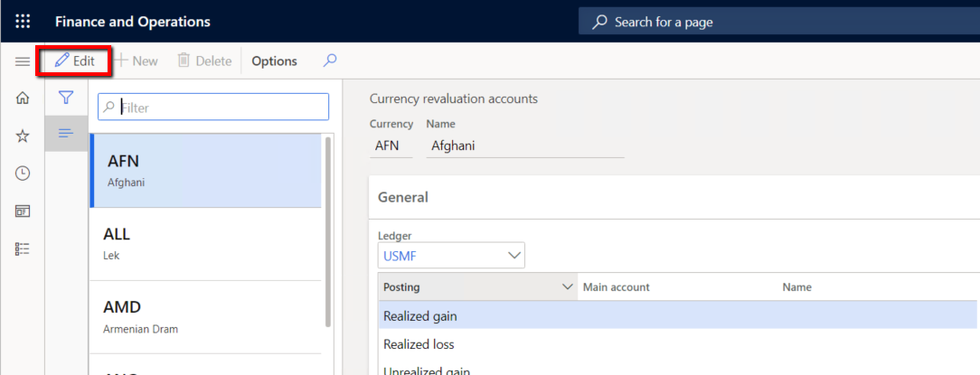The width and height of the screenshot is (980, 375).
Task: Open Recent clock icon in sidebar
Action: (23, 173)
